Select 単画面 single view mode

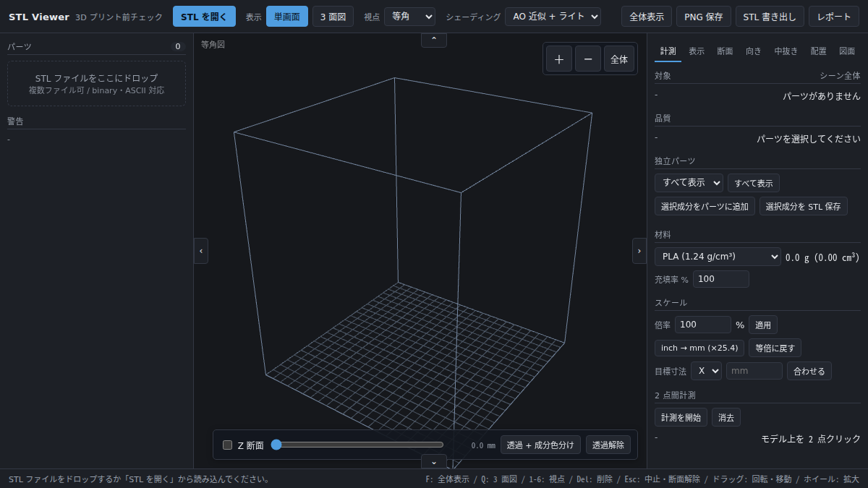point(287,17)
